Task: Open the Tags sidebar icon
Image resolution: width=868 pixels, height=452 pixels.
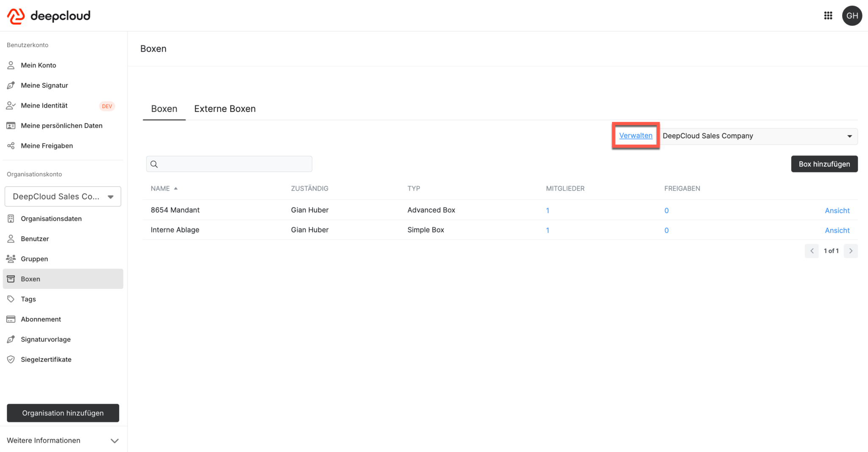Action: pyautogui.click(x=11, y=299)
